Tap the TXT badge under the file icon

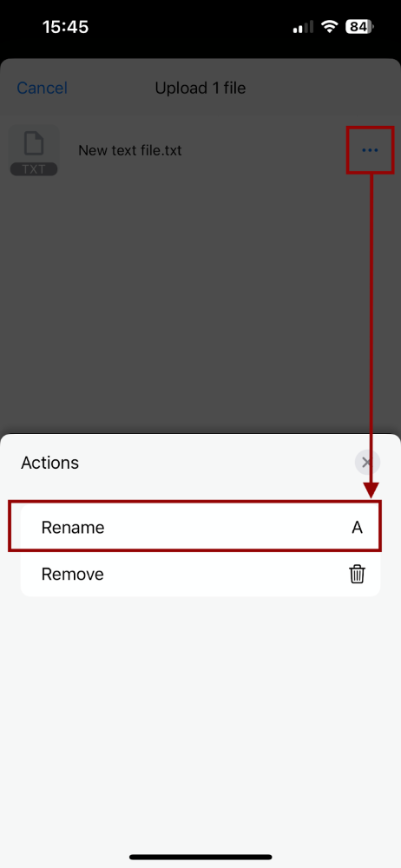(x=34, y=169)
